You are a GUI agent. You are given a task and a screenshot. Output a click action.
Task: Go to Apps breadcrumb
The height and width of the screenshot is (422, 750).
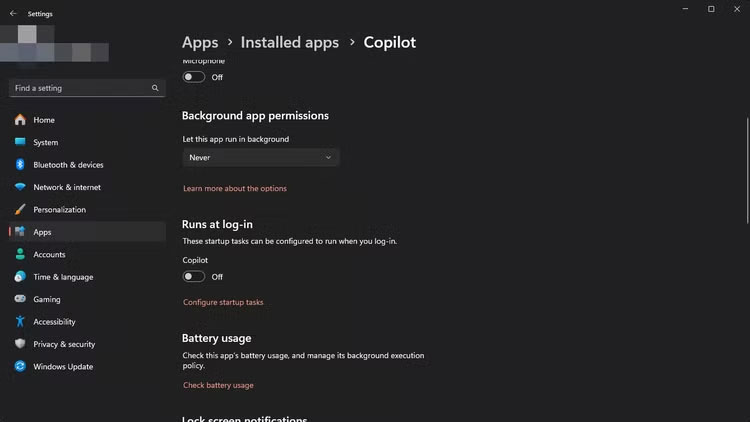[200, 42]
